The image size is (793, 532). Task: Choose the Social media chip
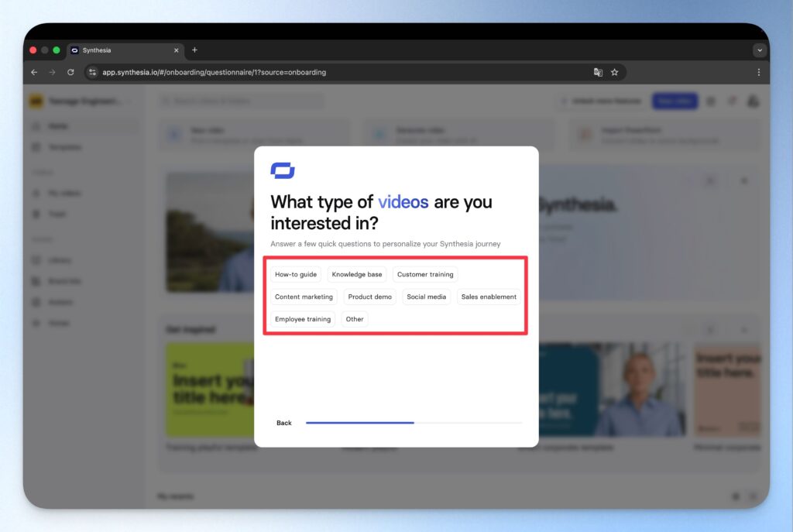tap(427, 297)
